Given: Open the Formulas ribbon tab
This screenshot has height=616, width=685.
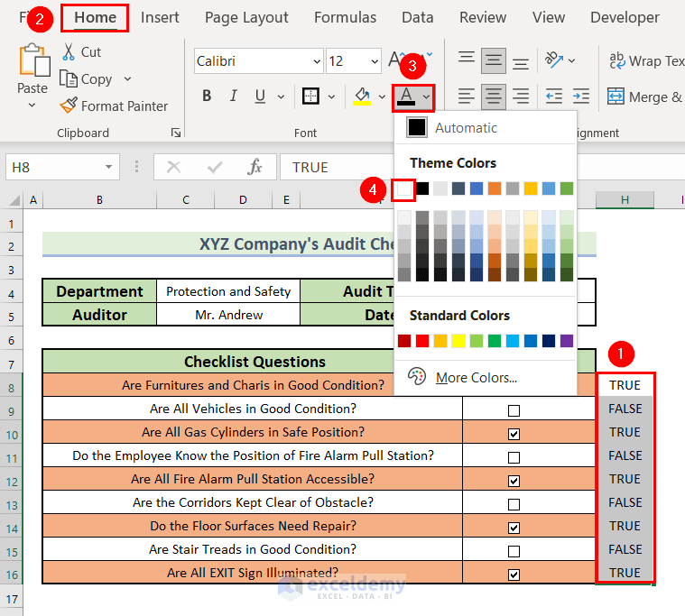Looking at the screenshot, I should [345, 17].
